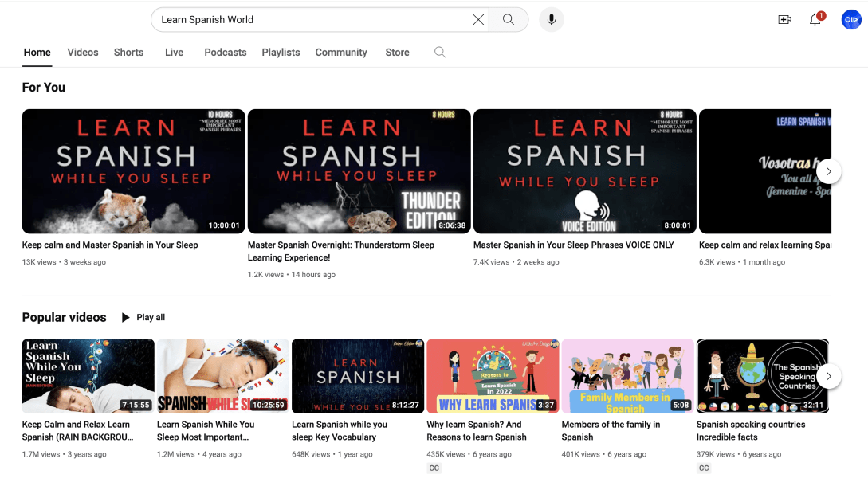Click the 1.2K views 14 hours ago text
Viewport: 868px width, 482px height.
point(291,275)
